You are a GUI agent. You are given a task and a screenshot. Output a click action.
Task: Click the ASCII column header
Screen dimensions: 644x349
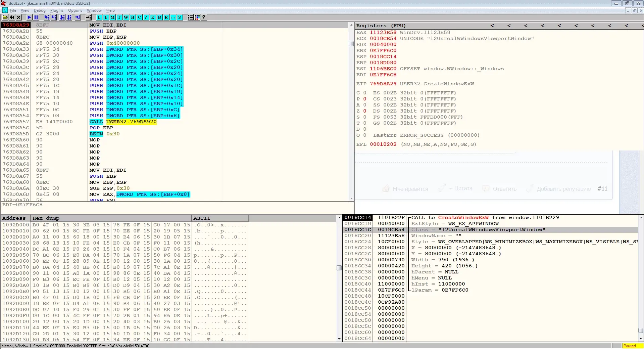(220, 218)
